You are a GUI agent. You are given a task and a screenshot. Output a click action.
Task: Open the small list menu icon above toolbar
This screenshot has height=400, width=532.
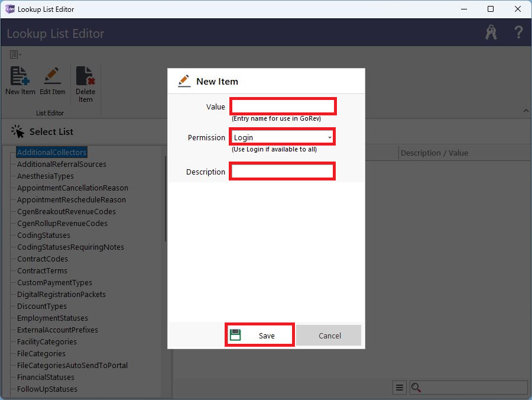tap(15, 54)
